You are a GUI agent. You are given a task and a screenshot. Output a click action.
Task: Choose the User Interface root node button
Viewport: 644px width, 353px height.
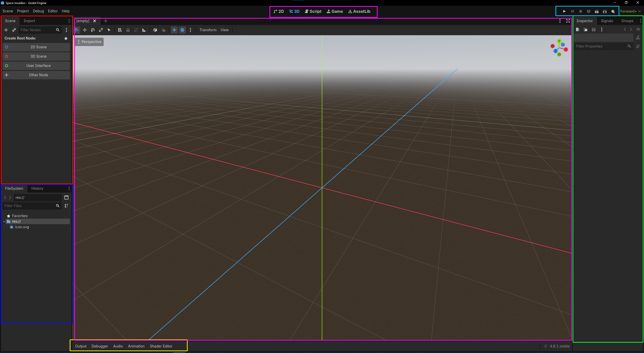36,66
